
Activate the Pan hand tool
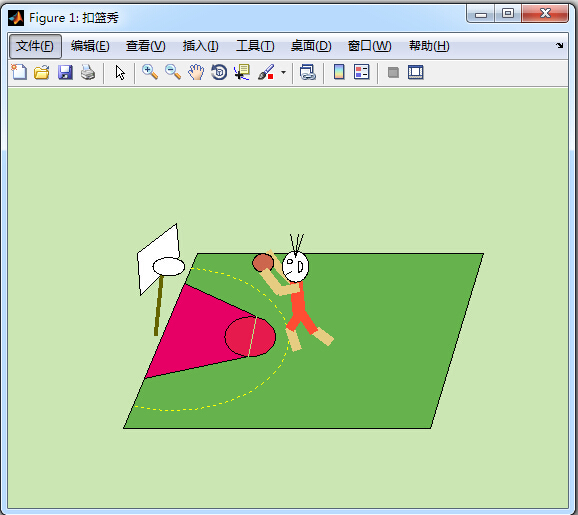click(x=196, y=72)
